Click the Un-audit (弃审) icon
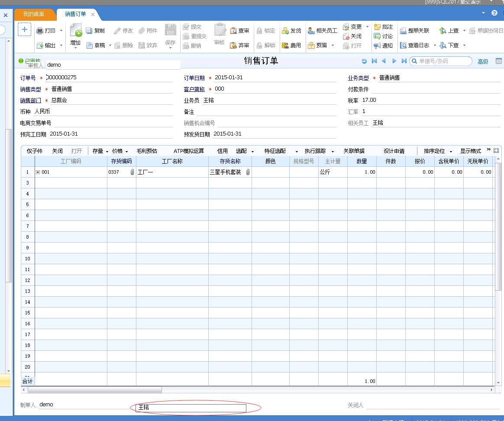This screenshot has height=421, width=504. (x=233, y=45)
